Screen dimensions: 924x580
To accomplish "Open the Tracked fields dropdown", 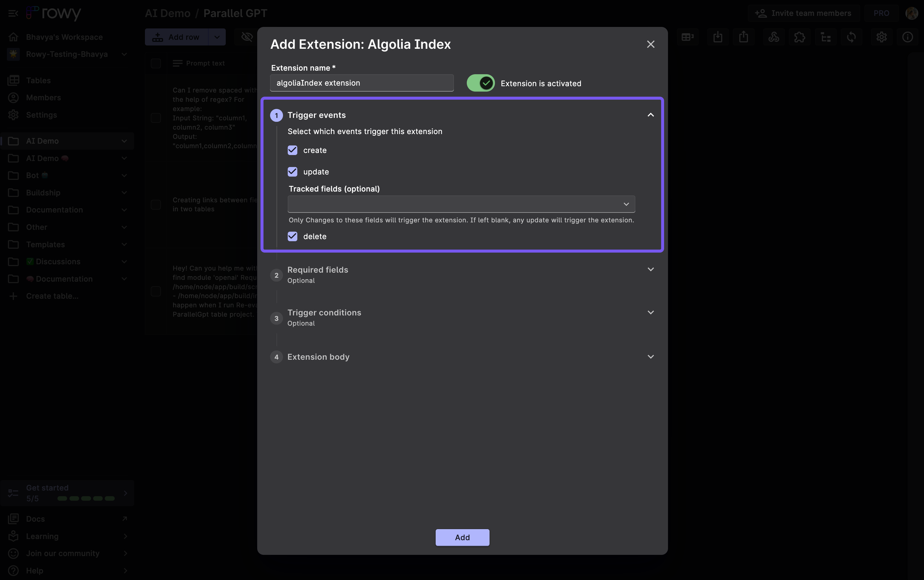I will [x=461, y=204].
